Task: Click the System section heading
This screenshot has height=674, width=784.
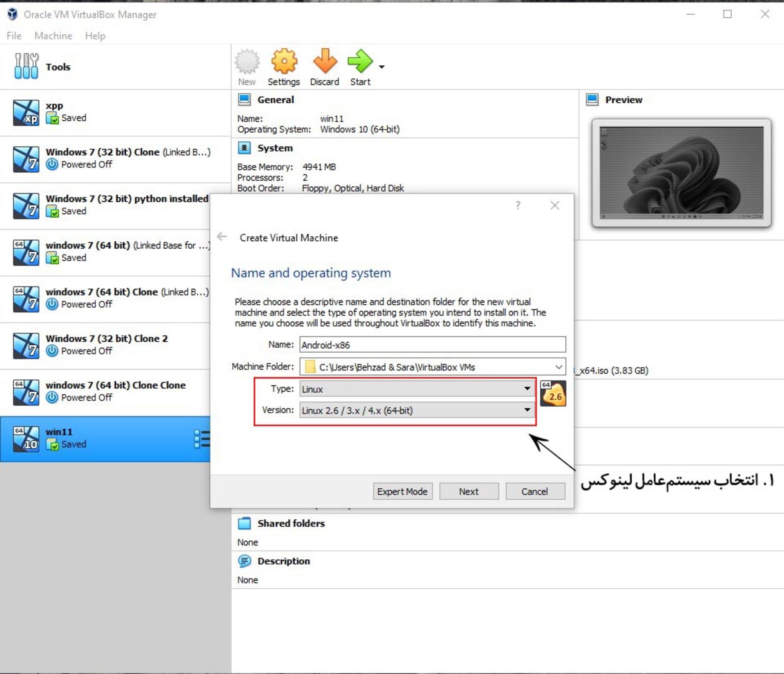Action: [275, 148]
